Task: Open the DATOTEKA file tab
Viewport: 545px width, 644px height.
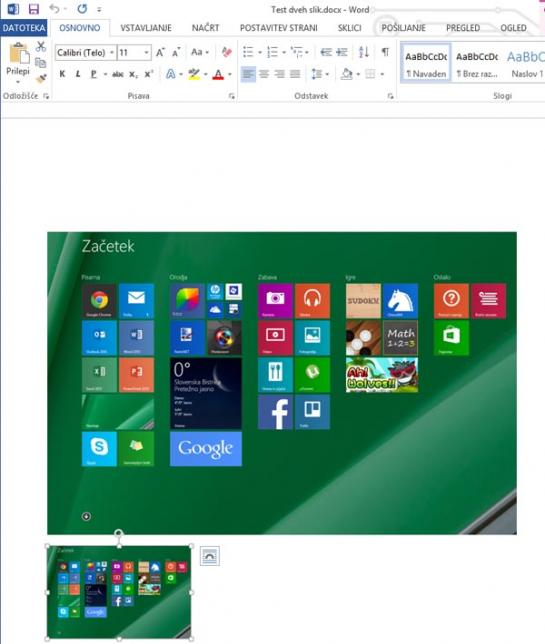Action: pos(24,28)
